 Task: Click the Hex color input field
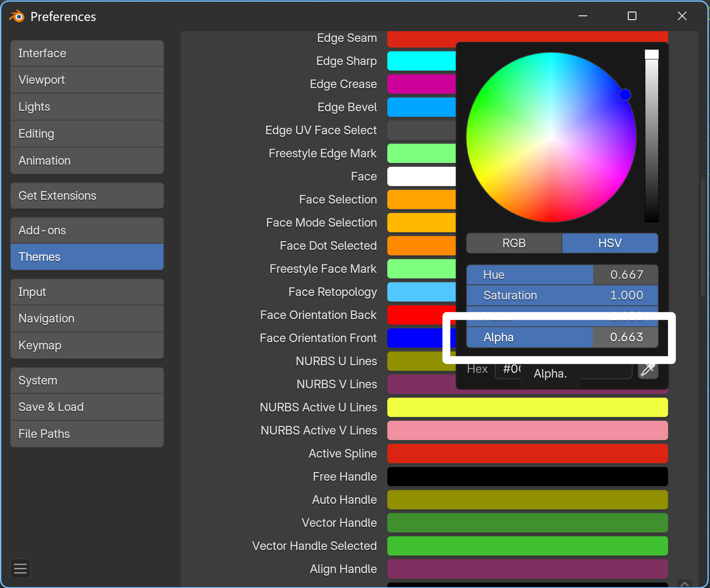coord(563,369)
